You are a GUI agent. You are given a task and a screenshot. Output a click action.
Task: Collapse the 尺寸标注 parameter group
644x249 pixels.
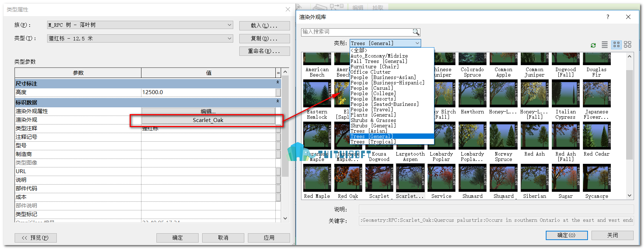278,83
